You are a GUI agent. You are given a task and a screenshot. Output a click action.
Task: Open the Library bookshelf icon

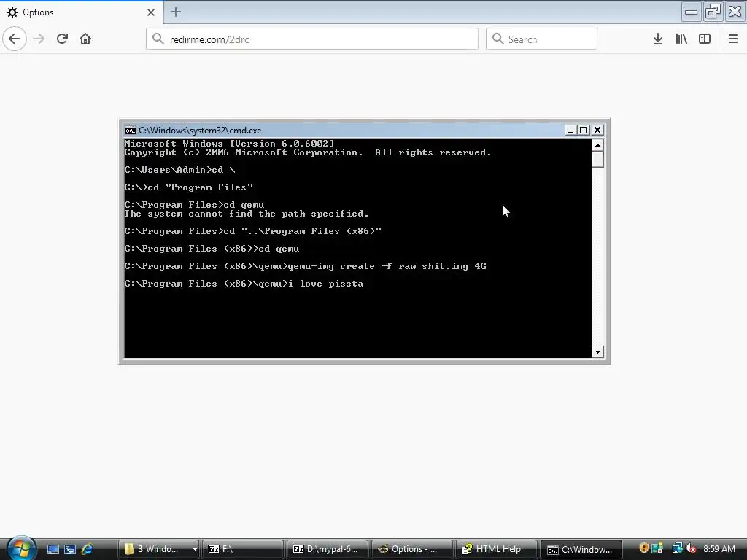681,39
